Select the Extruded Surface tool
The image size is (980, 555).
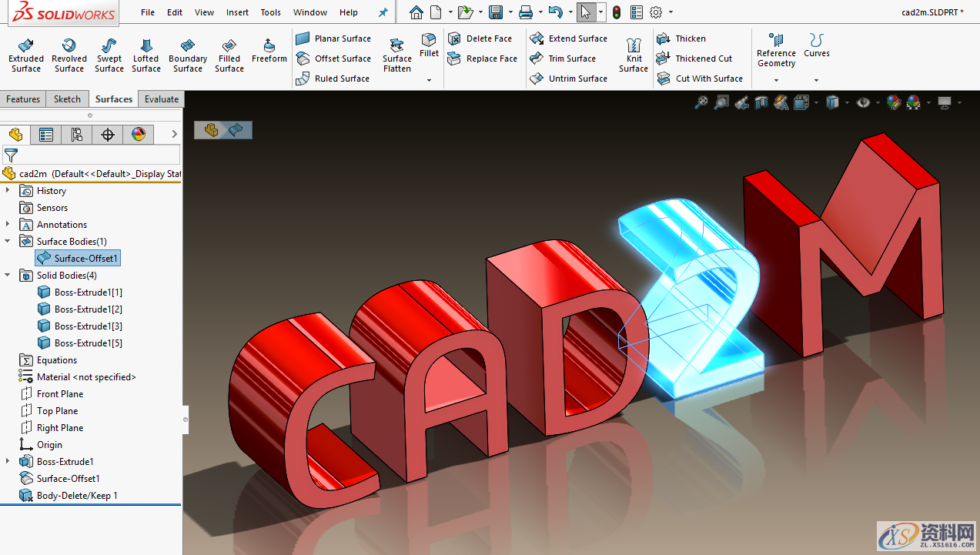click(25, 54)
